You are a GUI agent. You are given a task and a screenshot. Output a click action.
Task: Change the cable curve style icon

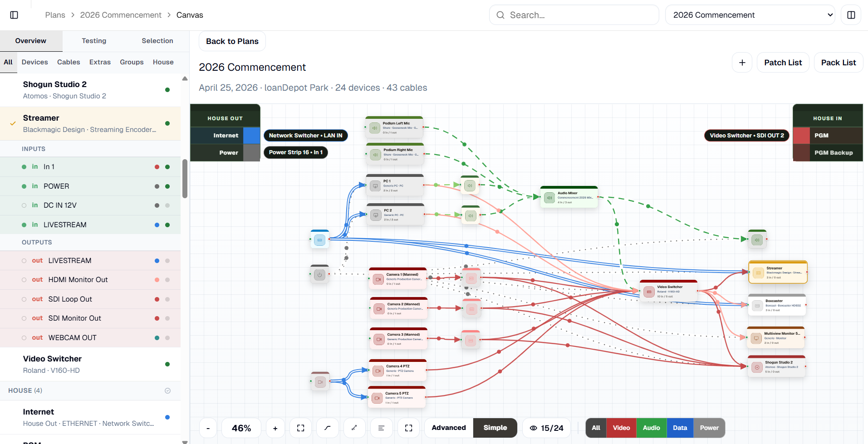coord(327,428)
